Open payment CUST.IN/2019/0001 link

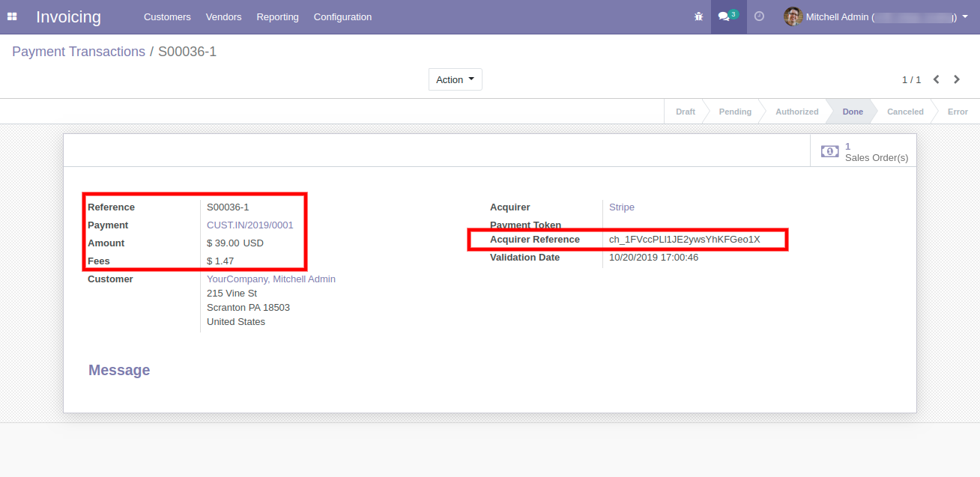click(x=249, y=225)
